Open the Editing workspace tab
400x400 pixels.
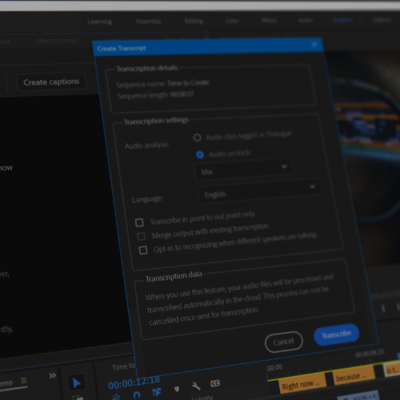point(194,21)
